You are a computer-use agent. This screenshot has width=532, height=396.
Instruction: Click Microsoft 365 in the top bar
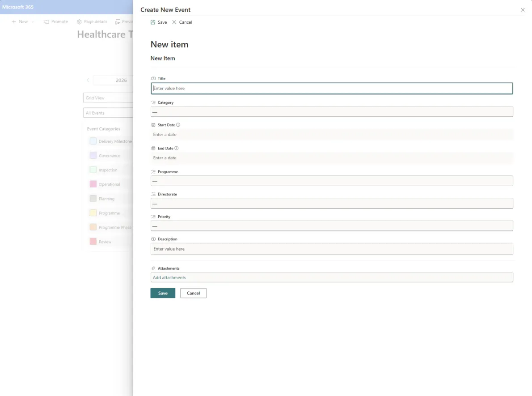pyautogui.click(x=18, y=7)
